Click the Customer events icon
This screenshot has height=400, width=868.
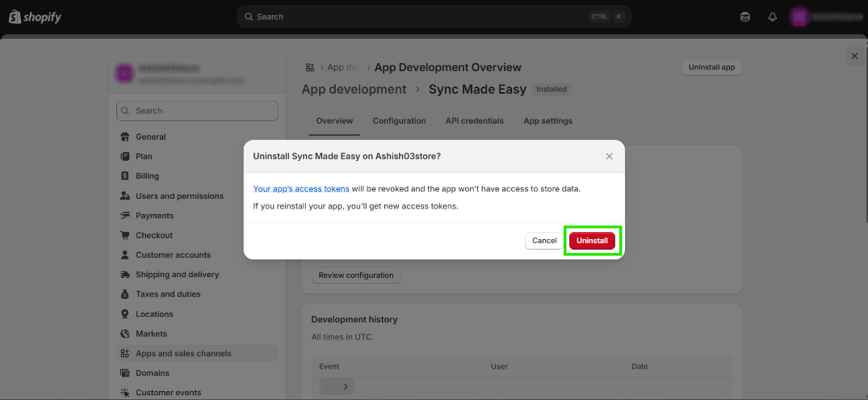tap(125, 393)
